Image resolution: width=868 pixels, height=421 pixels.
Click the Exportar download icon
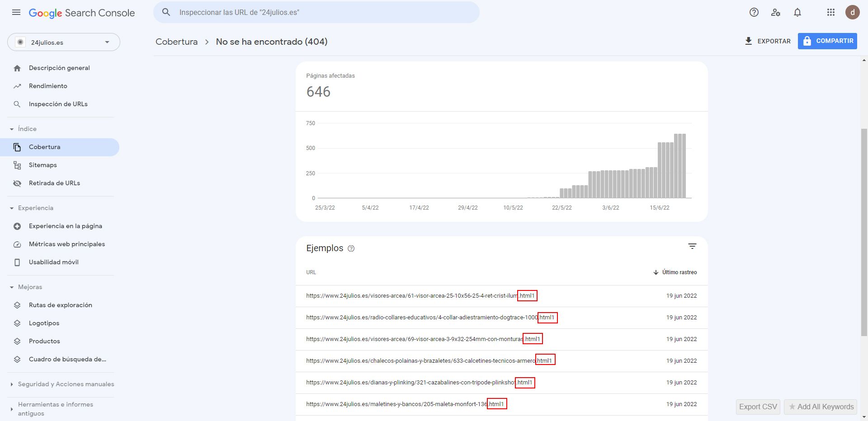(749, 41)
